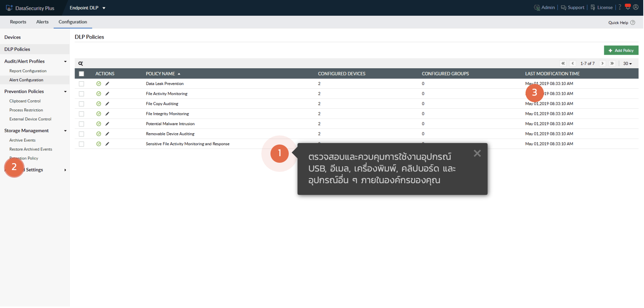Image resolution: width=644 pixels, height=308 pixels.
Task: Open External Device Control in sidebar
Action: click(x=30, y=119)
